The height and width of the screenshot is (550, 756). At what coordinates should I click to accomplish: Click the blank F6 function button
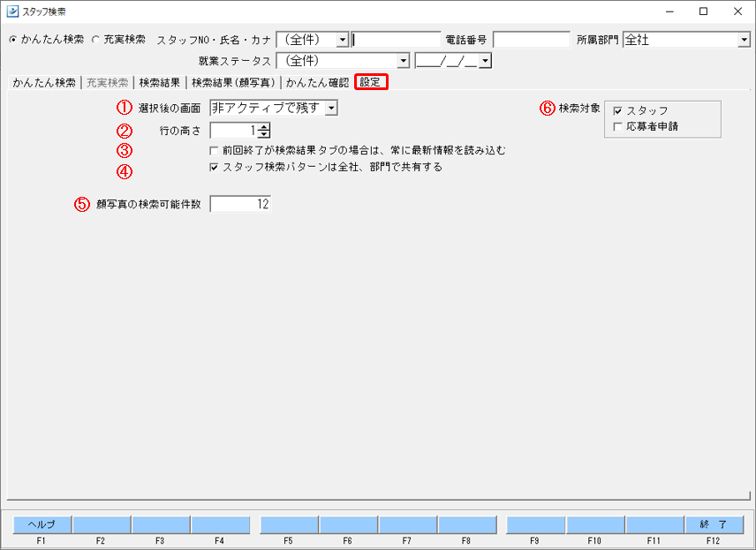pos(348,524)
